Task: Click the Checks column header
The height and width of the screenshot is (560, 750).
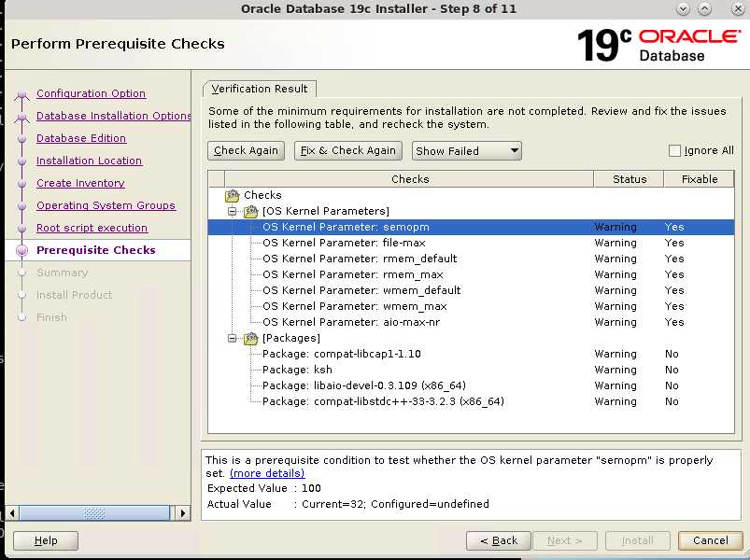Action: (409, 179)
